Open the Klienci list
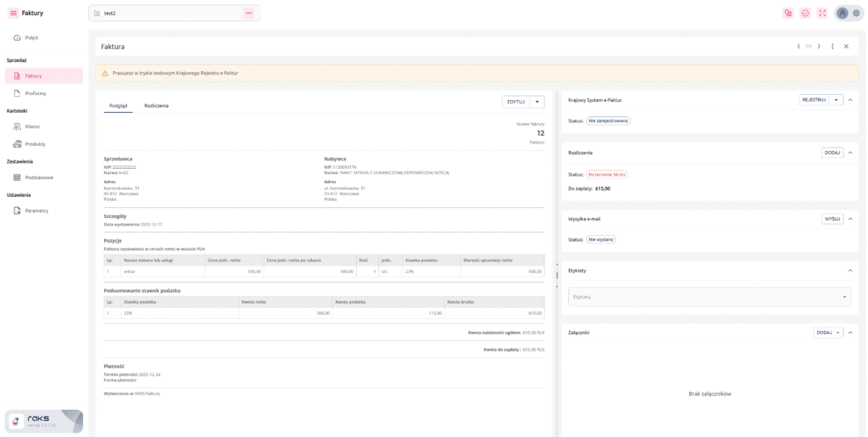Viewport: 868px width, 437px height. coord(32,126)
